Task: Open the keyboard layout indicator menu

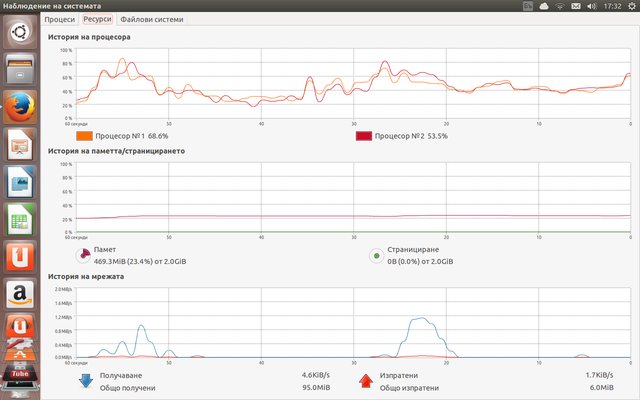Action: tap(528, 6)
